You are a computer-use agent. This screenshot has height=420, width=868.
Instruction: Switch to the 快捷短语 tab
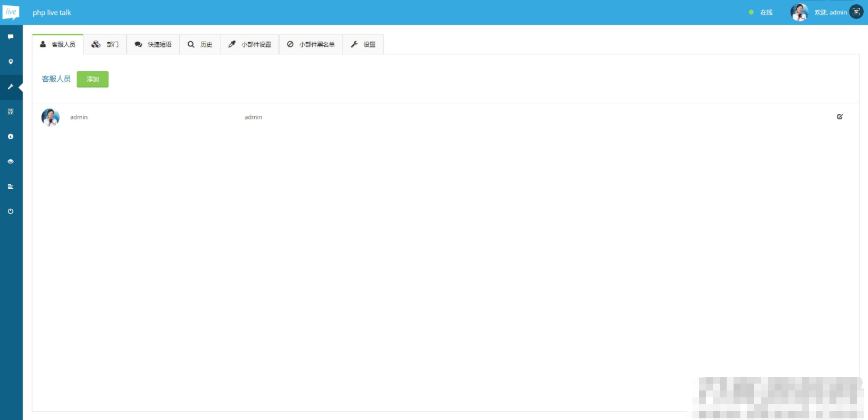153,44
